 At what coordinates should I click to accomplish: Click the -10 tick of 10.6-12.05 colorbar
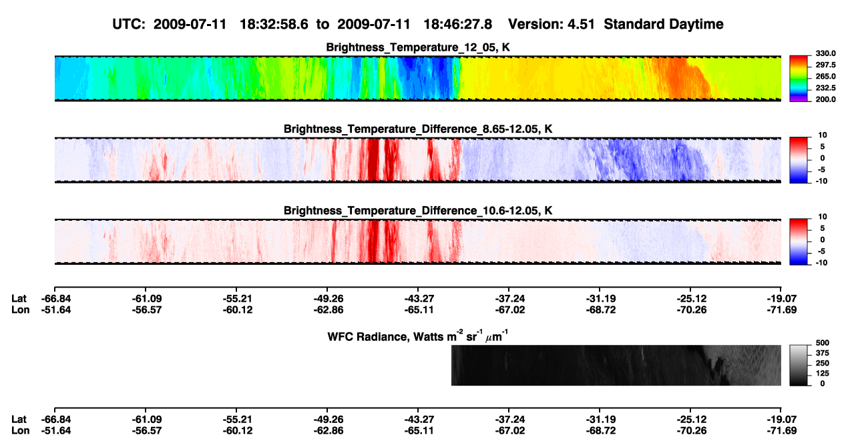click(x=822, y=263)
